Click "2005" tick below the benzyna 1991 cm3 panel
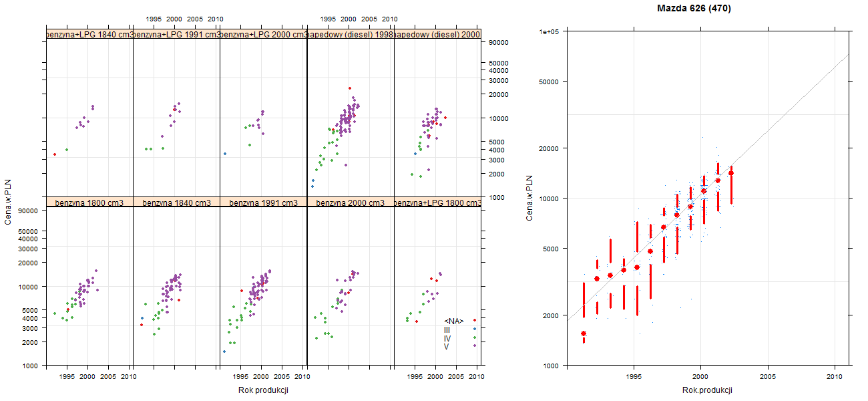 pyautogui.click(x=282, y=377)
